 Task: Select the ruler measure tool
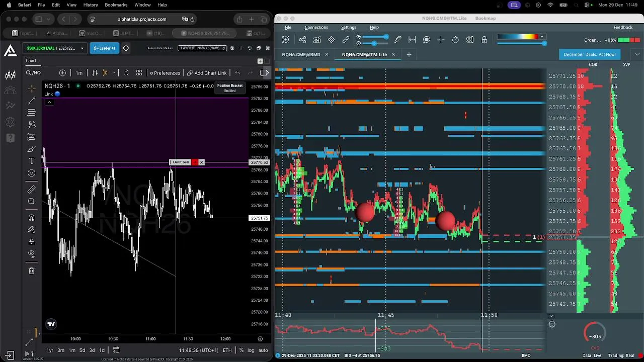tap(31, 190)
